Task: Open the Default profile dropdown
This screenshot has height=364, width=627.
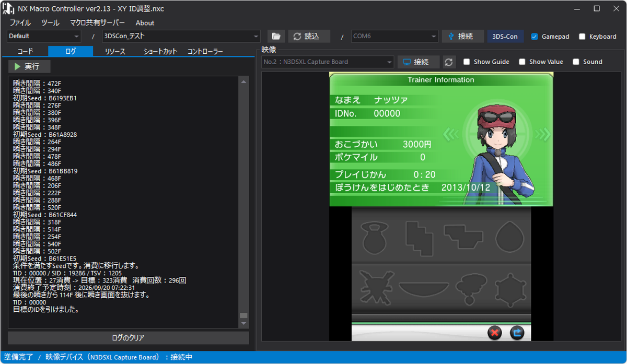Action: click(44, 36)
